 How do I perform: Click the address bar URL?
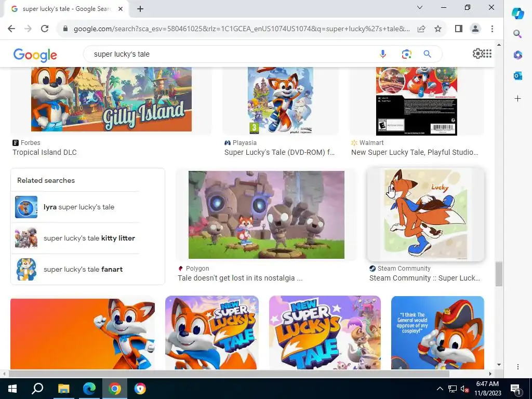point(242,29)
